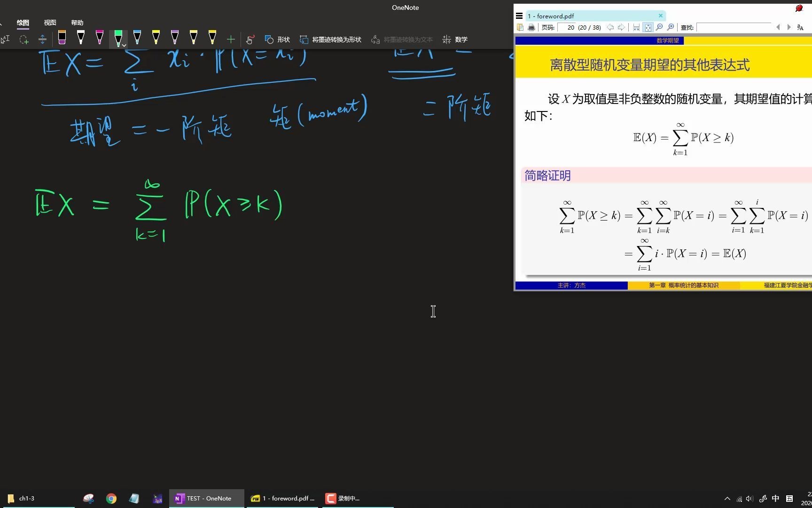Viewport: 812px width, 508px height.
Task: Click 将墨迹转换为形状 ink to shape
Action: point(331,40)
